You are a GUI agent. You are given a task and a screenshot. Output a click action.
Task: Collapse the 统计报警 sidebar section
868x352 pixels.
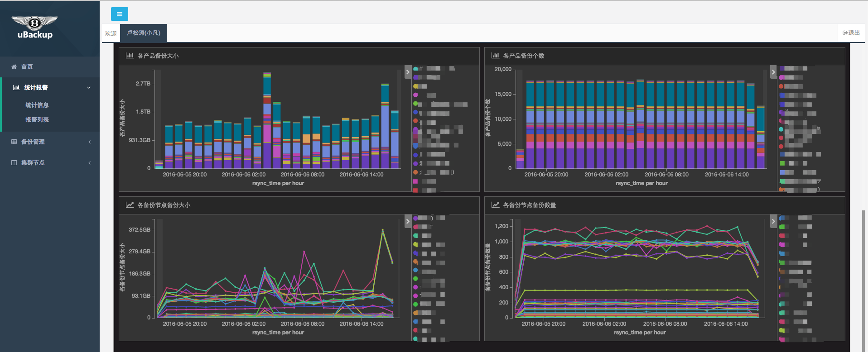coord(50,87)
